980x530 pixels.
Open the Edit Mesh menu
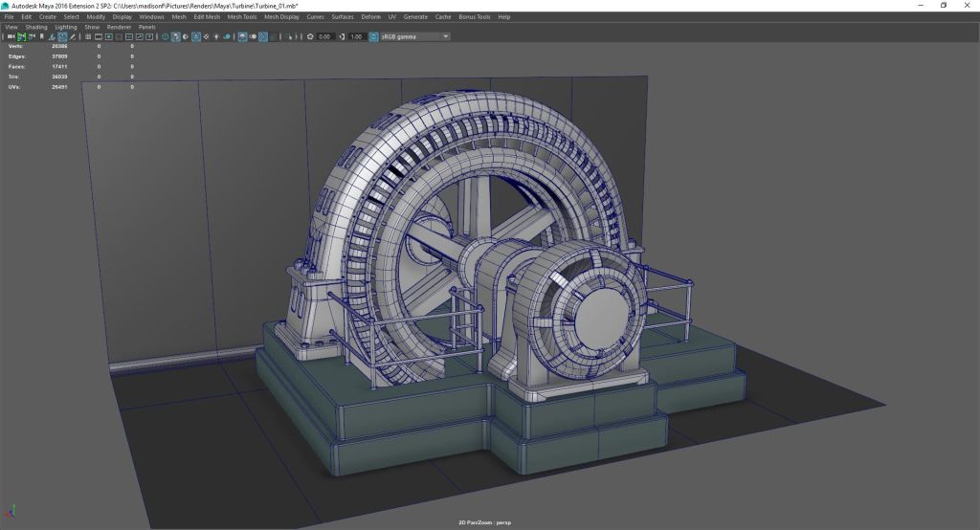(x=206, y=16)
